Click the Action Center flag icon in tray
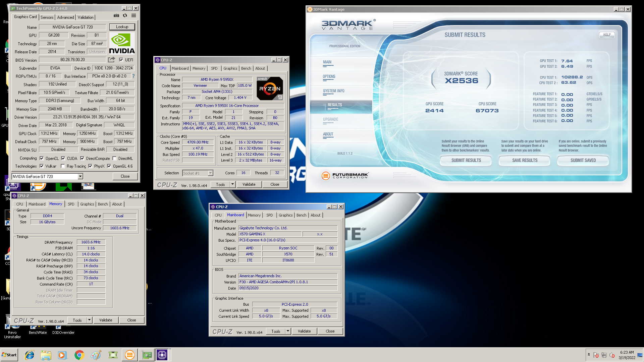 [x=596, y=355]
